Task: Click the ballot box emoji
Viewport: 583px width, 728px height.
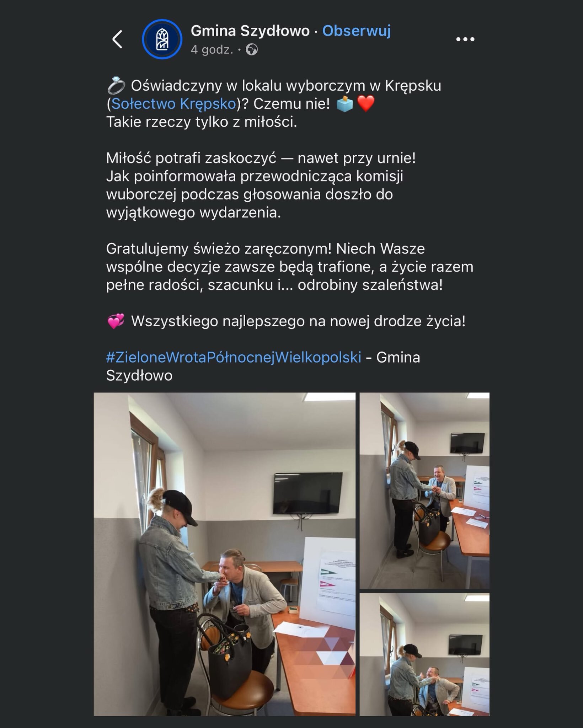Action: point(344,104)
